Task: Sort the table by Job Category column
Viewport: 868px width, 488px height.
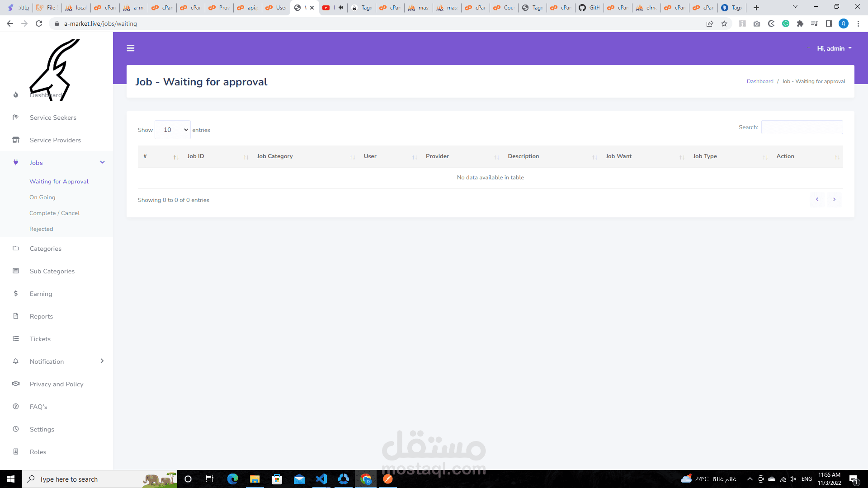Action: 275,156
